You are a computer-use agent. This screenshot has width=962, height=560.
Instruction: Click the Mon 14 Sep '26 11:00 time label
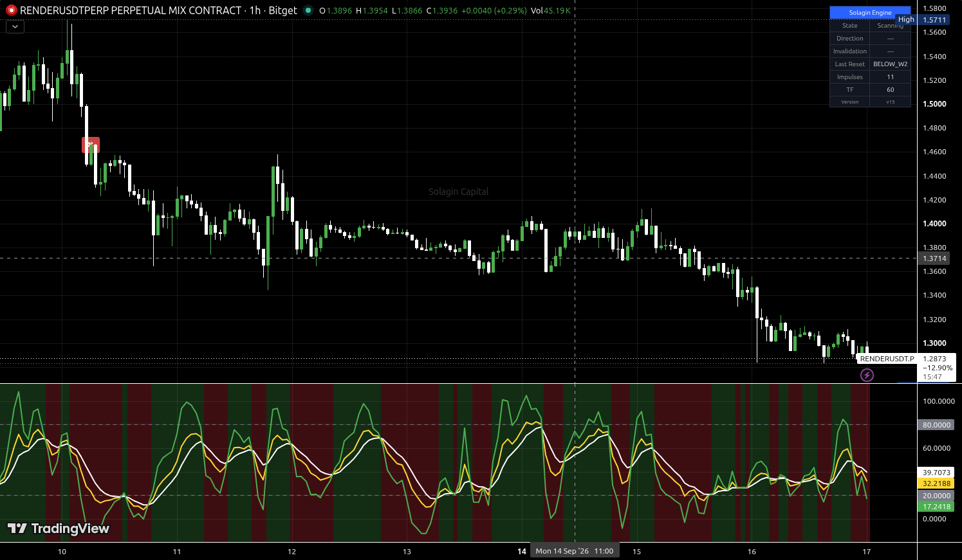tap(575, 551)
